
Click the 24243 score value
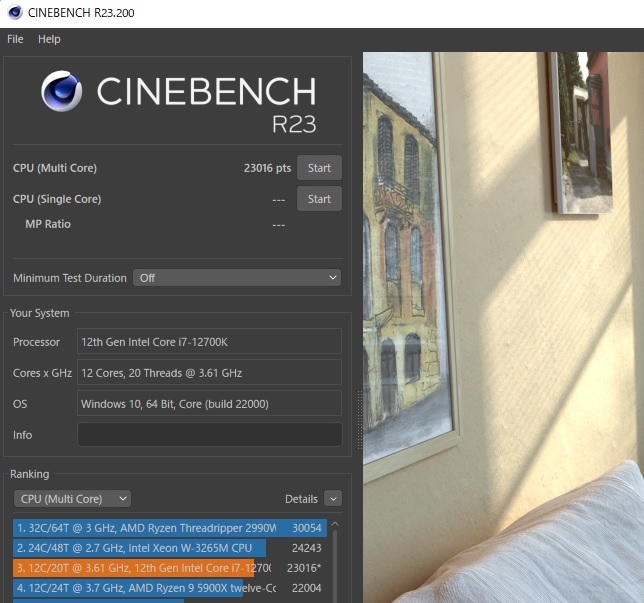point(307,548)
